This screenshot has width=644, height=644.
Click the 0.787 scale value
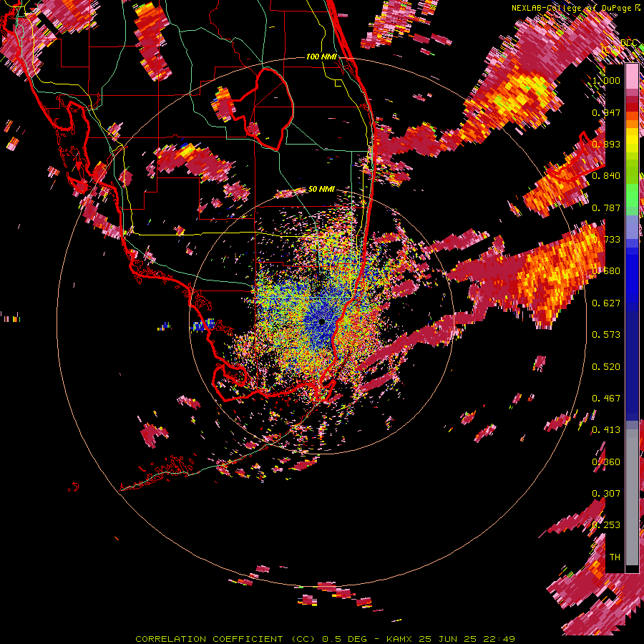[x=606, y=208]
